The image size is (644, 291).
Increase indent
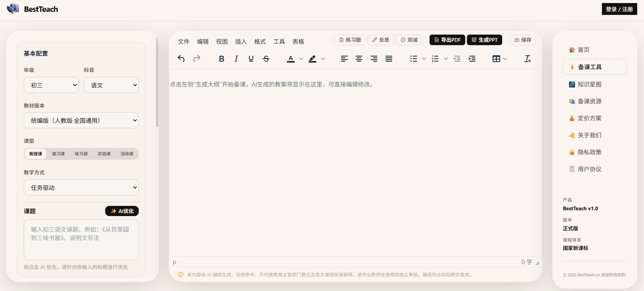pyautogui.click(x=472, y=59)
